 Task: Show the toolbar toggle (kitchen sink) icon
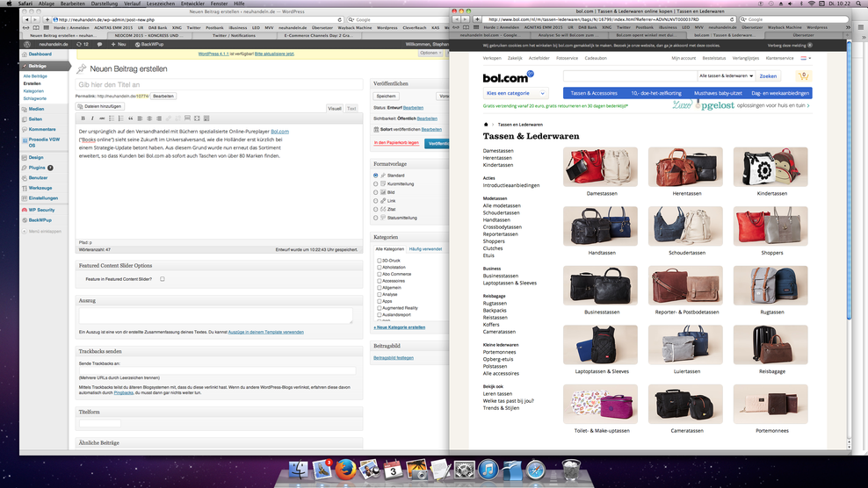pyautogui.click(x=206, y=118)
